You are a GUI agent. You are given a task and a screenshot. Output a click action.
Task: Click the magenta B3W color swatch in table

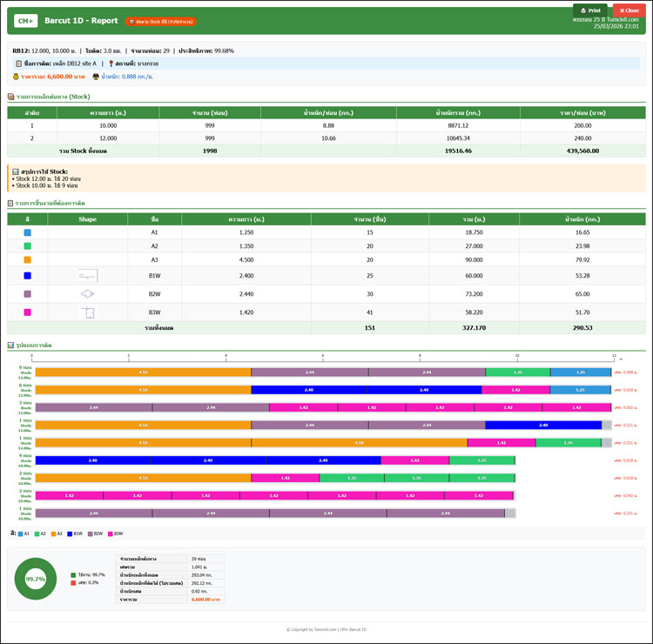pos(28,312)
